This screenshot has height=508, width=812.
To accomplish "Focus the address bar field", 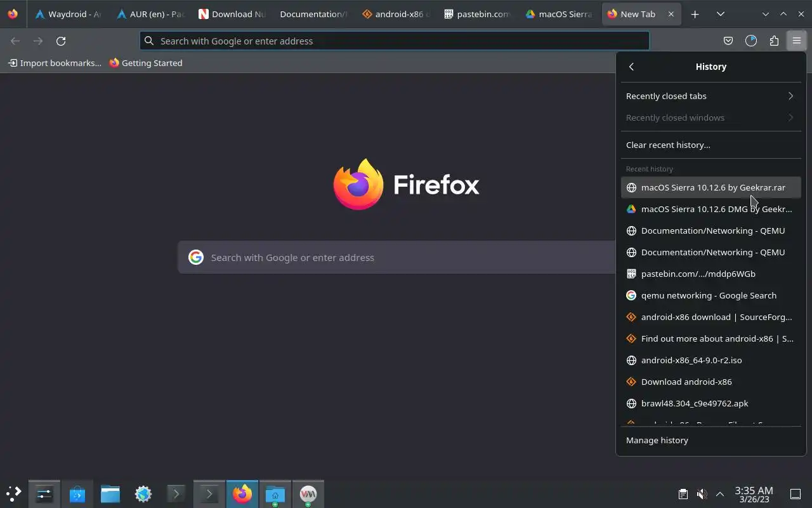I will 395,41.
